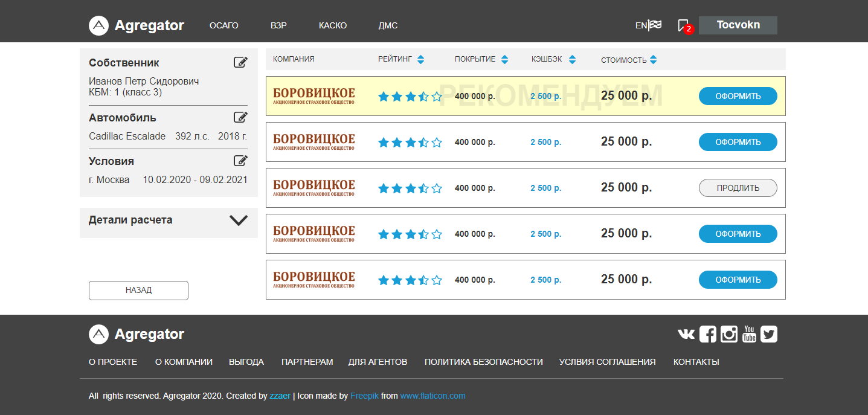Open the VK social page icon

point(686,334)
